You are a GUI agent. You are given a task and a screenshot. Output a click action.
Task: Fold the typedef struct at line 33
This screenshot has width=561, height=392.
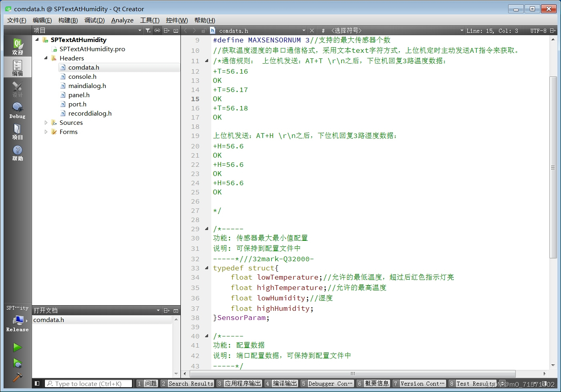[206, 268]
